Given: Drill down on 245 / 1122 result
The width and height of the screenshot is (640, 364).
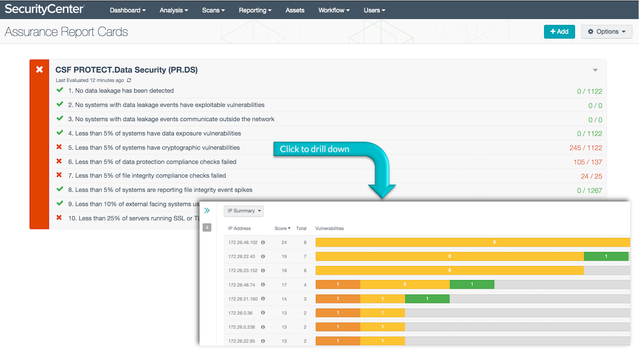Looking at the screenshot, I should click(x=586, y=148).
